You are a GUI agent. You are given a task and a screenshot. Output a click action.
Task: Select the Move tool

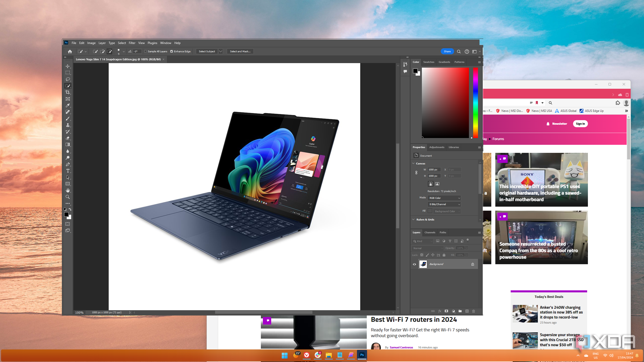pyautogui.click(x=68, y=66)
